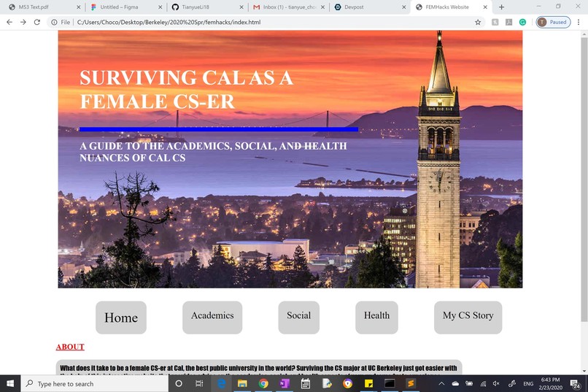This screenshot has width=588, height=392.
Task: Click the ENG language indicator
Action: click(528, 383)
